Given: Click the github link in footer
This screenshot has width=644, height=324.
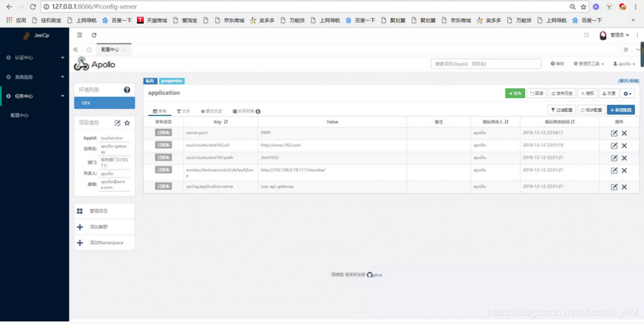Looking at the screenshot, I should pyautogui.click(x=375, y=274).
